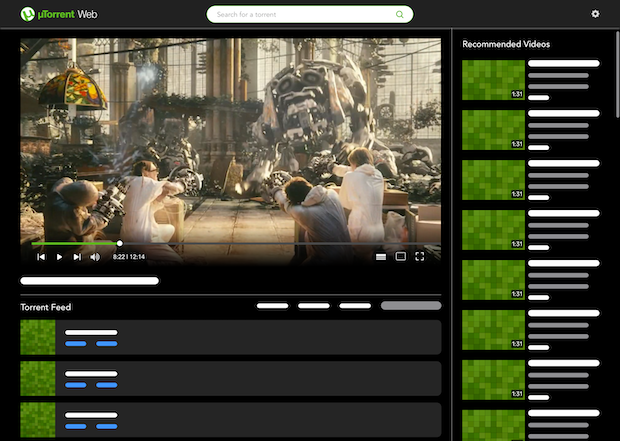Toggle subtitles icon in player

click(x=381, y=257)
